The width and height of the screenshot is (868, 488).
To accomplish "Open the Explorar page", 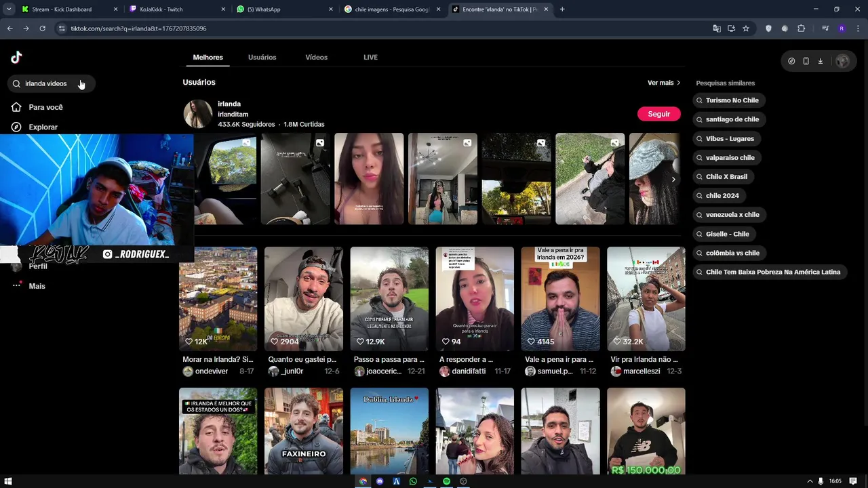I will pos(43,127).
